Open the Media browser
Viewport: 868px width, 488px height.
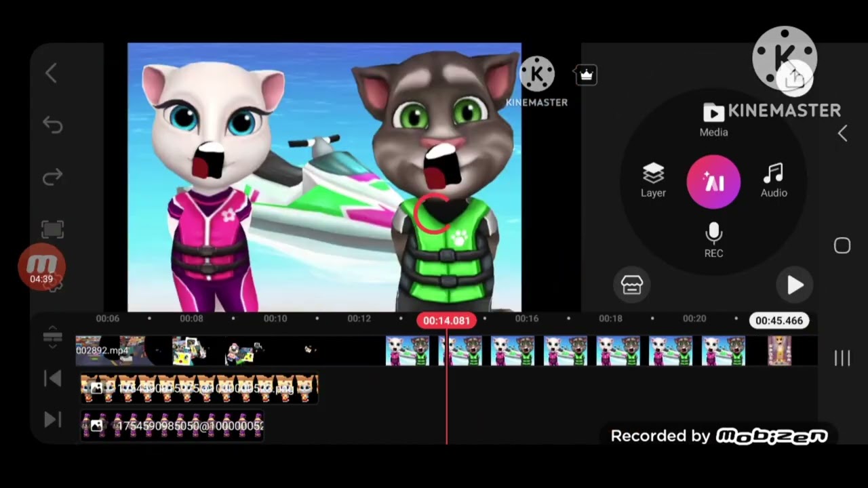coord(713,120)
